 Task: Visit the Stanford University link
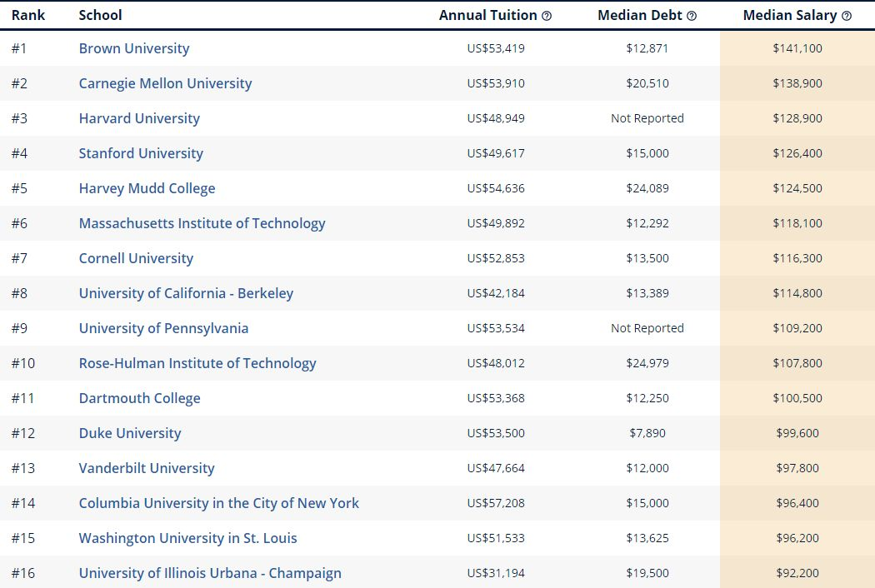(x=141, y=153)
